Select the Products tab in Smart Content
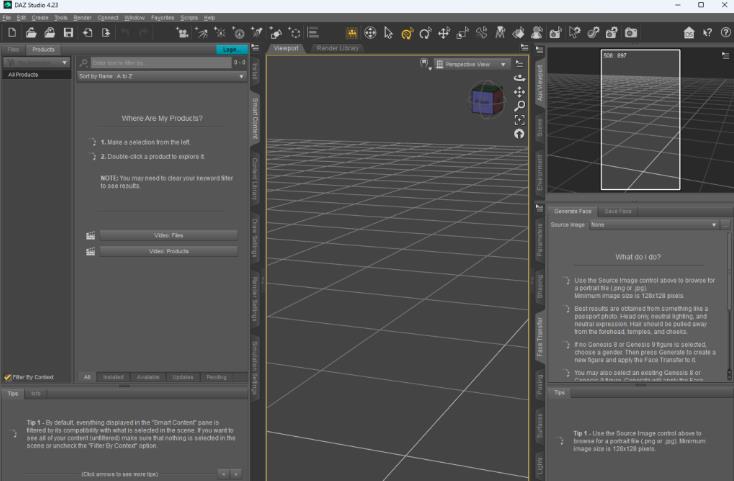 pos(43,50)
